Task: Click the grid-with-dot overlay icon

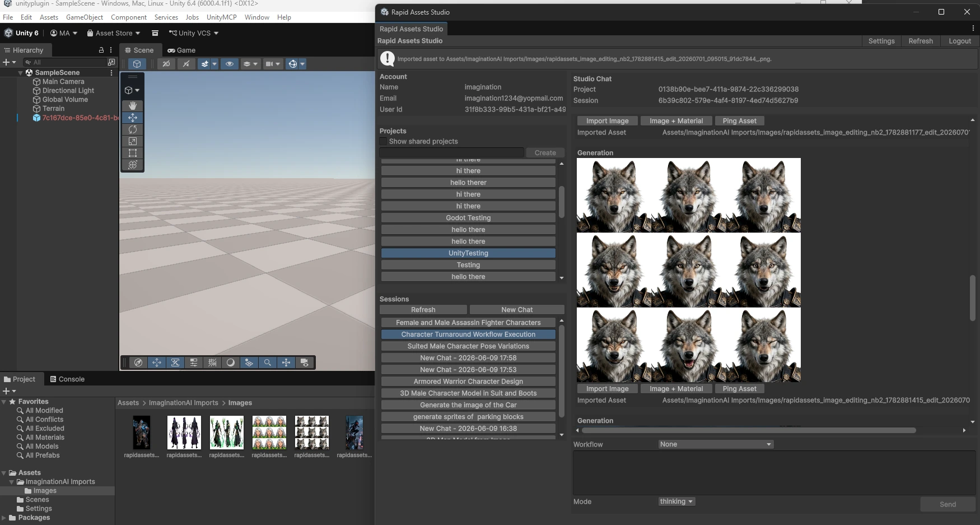Action: pyautogui.click(x=249, y=363)
